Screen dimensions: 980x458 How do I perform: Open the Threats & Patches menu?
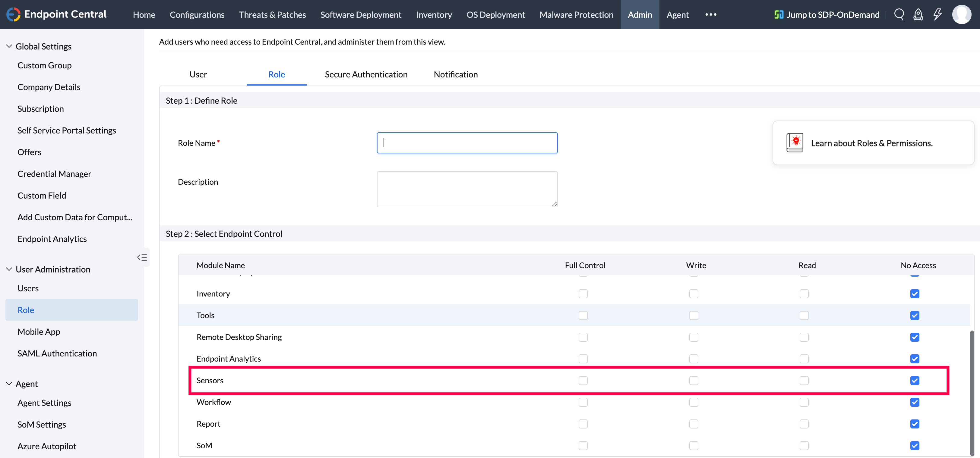[272, 14]
